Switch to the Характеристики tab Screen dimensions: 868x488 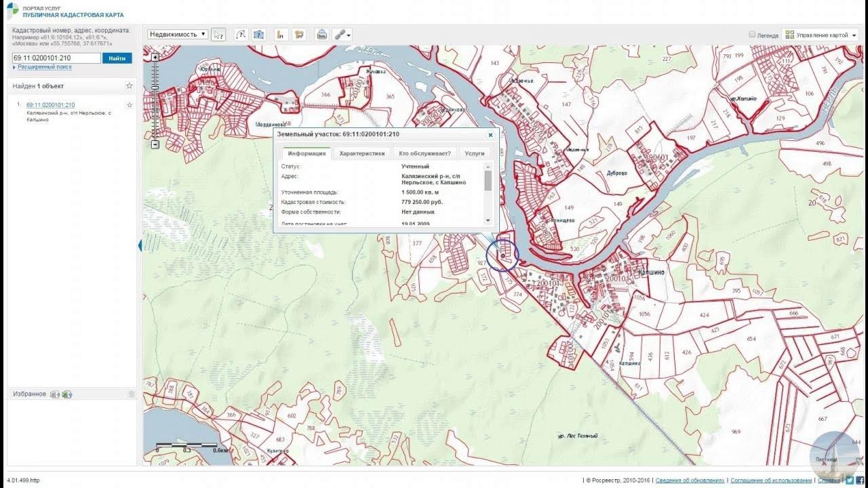tap(362, 153)
